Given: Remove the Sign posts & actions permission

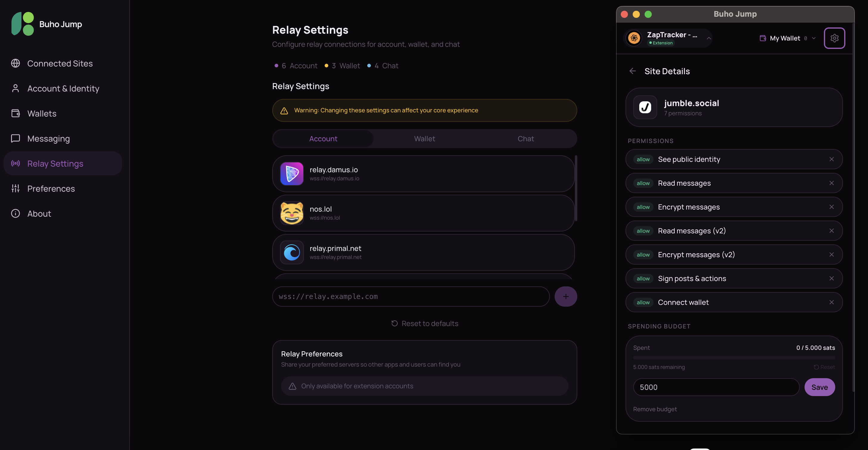Looking at the screenshot, I should click(x=832, y=278).
